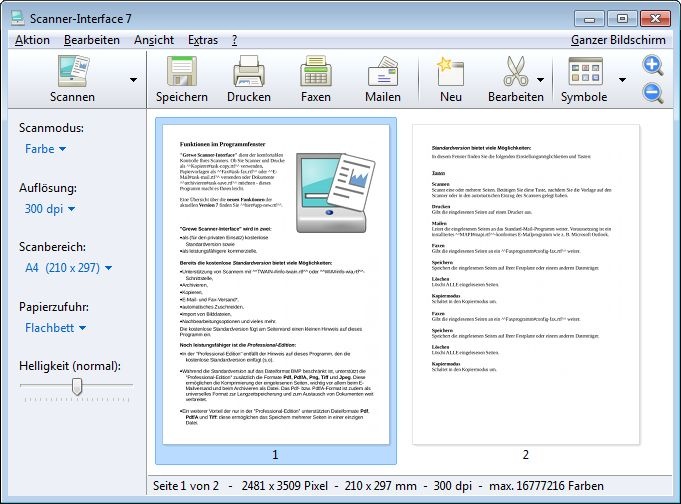Image resolution: width=681 pixels, height=504 pixels.
Task: Change Scanbereich via A4 (210 x 297) dropdown
Action: pos(68,268)
